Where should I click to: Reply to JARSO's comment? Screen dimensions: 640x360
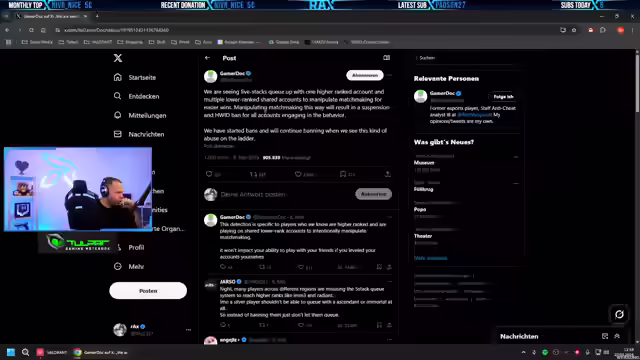(x=223, y=325)
